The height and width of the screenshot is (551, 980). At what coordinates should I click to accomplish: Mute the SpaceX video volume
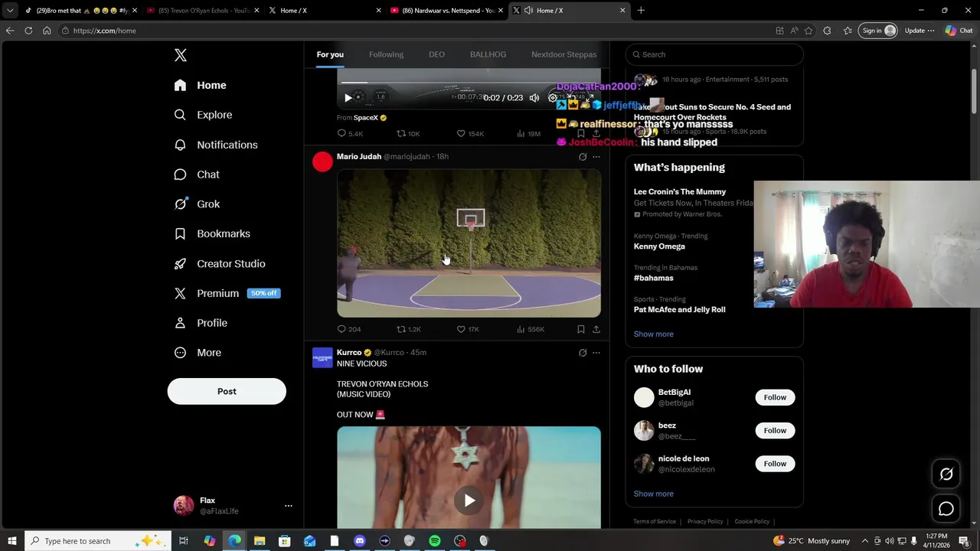click(534, 98)
